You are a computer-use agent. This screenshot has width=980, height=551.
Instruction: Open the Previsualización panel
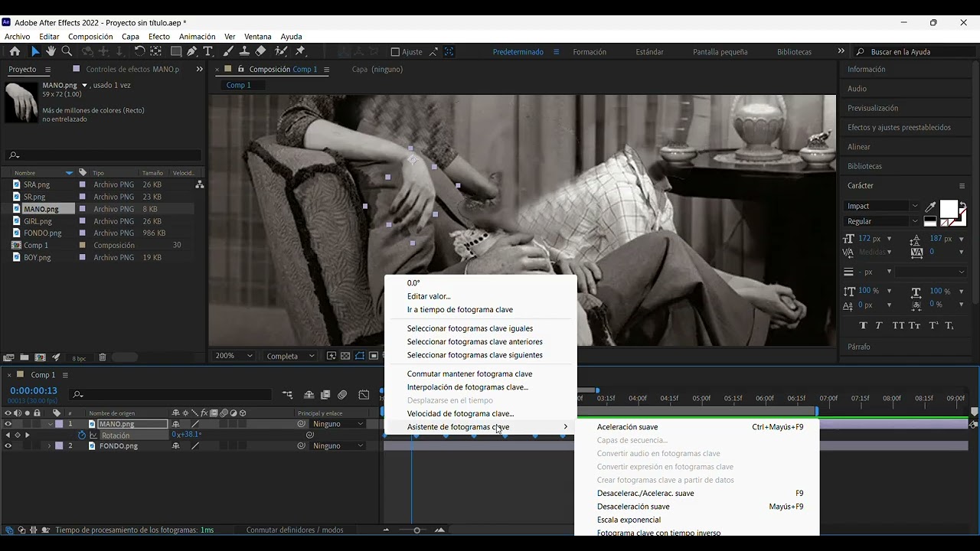click(873, 108)
